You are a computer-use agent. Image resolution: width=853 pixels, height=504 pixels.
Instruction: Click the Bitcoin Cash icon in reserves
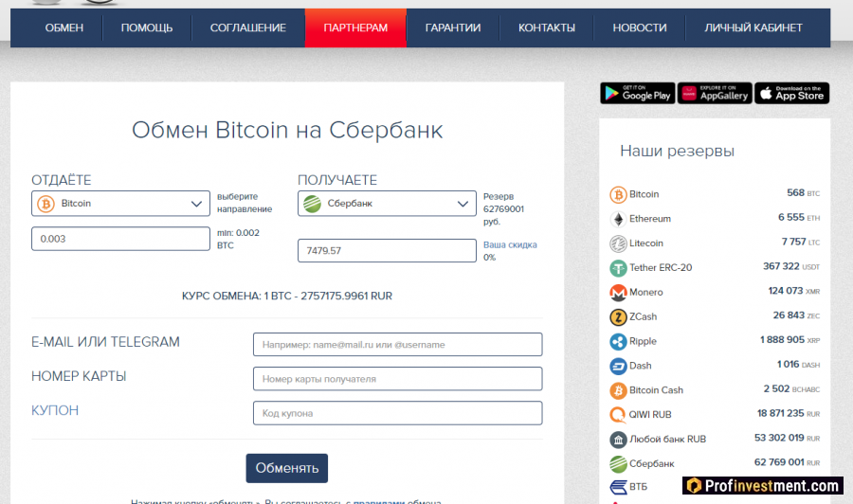coord(618,390)
